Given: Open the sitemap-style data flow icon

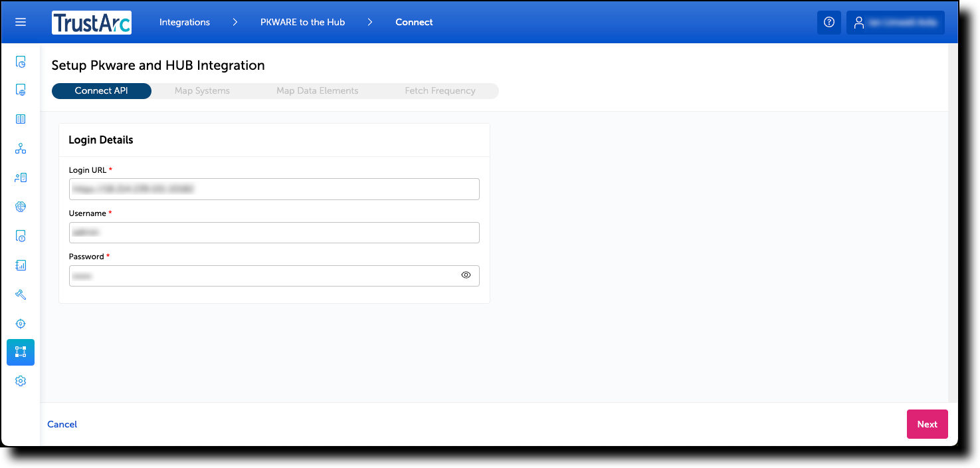Looking at the screenshot, I should [x=20, y=148].
